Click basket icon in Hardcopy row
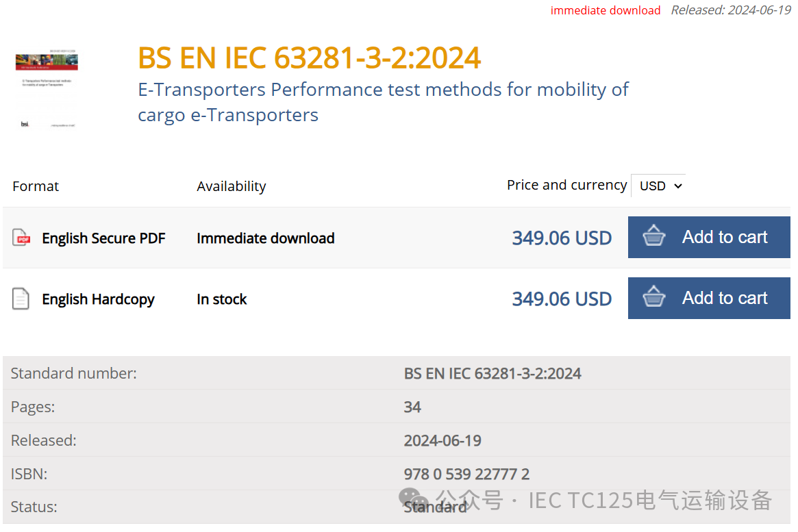 click(x=654, y=298)
